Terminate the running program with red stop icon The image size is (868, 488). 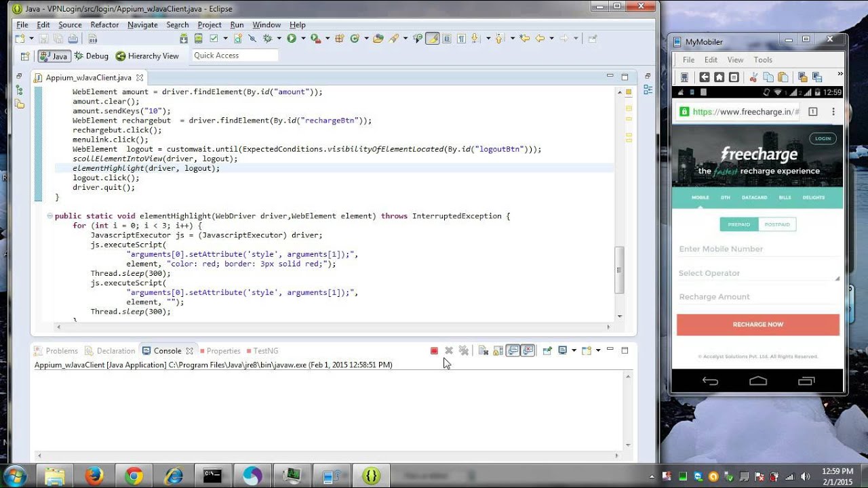434,350
